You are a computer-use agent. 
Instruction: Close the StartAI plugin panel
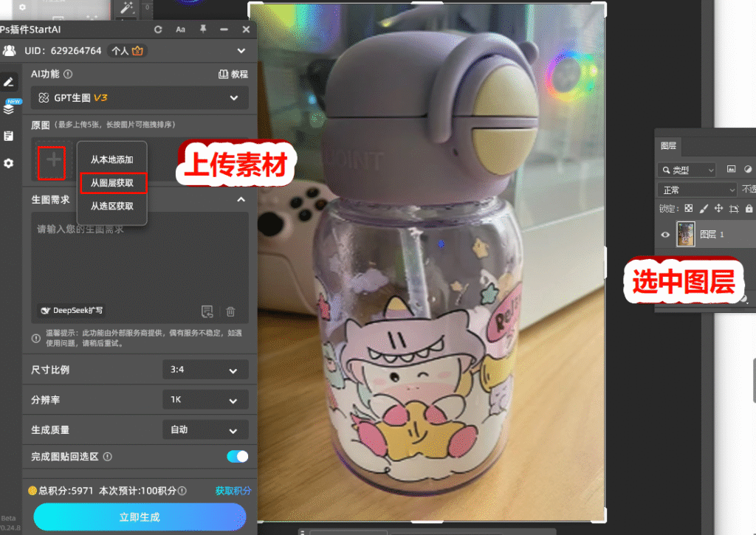[x=246, y=30]
